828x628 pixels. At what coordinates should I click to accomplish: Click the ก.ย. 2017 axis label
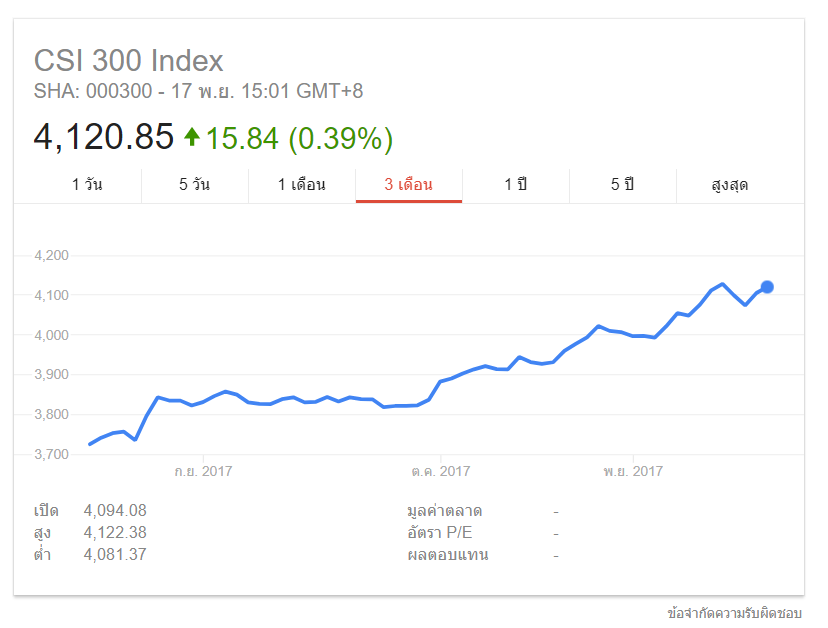[x=203, y=471]
